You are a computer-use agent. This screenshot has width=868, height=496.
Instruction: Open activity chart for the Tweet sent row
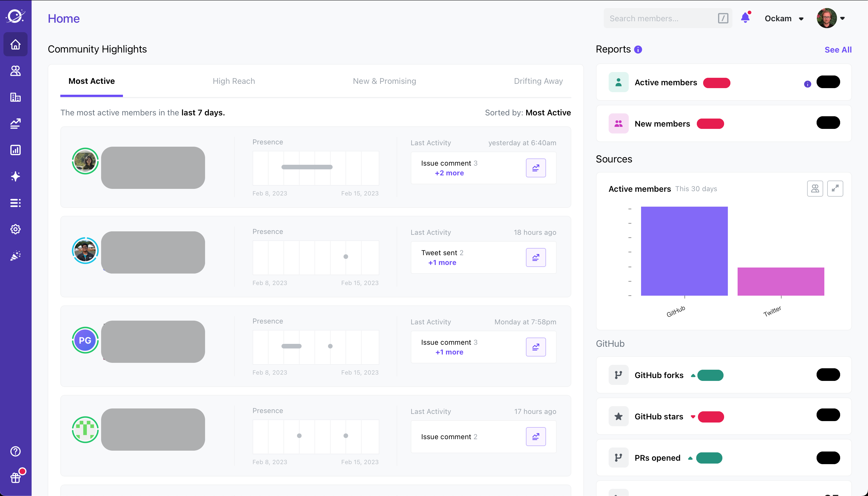pos(536,257)
